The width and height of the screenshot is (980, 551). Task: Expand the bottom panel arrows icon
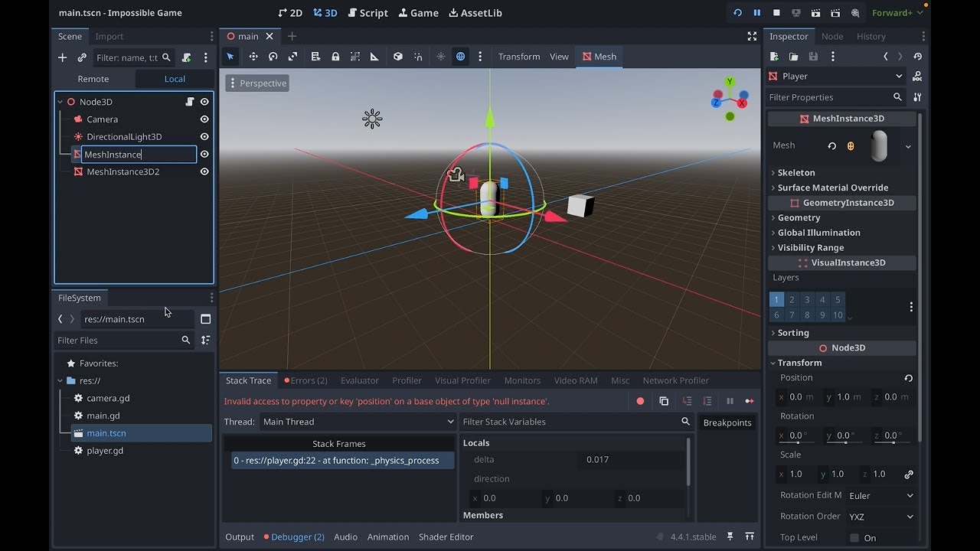[750, 536]
